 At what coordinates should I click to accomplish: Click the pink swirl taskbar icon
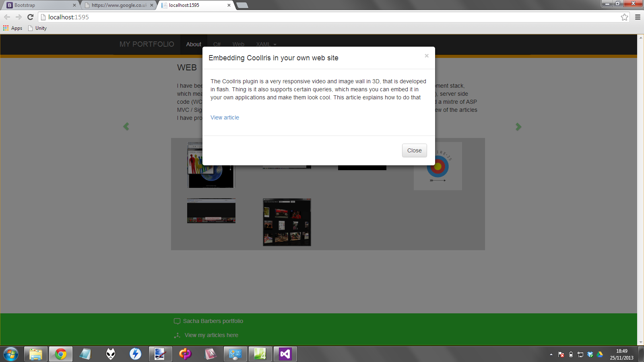[x=185, y=354]
